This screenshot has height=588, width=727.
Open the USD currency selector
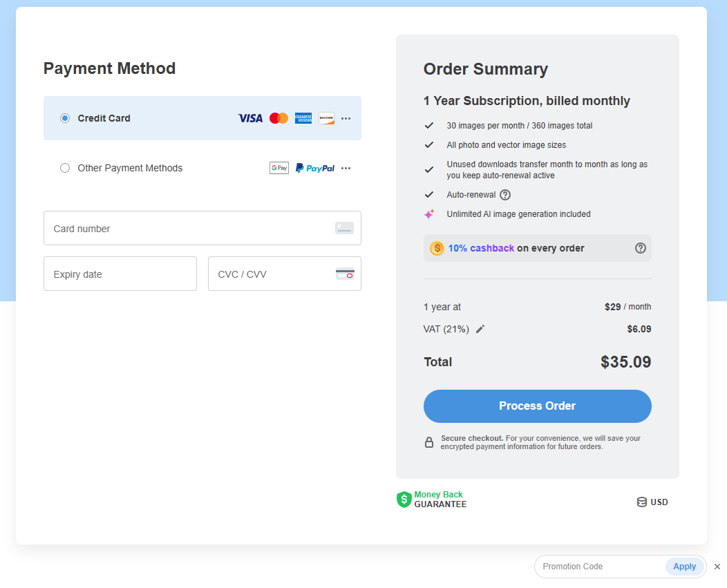click(652, 502)
